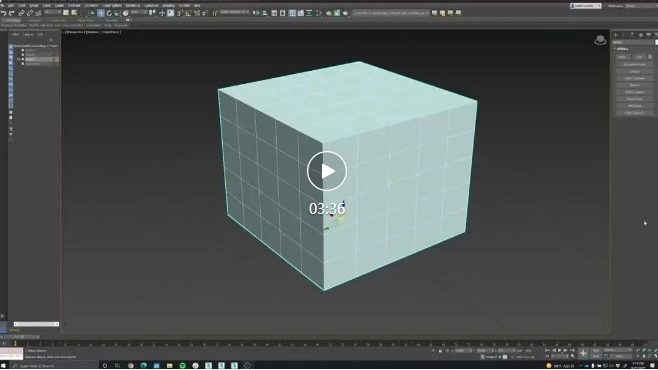Image resolution: width=658 pixels, height=370 pixels.
Task: Play the video with the center play button
Action: pyautogui.click(x=327, y=171)
